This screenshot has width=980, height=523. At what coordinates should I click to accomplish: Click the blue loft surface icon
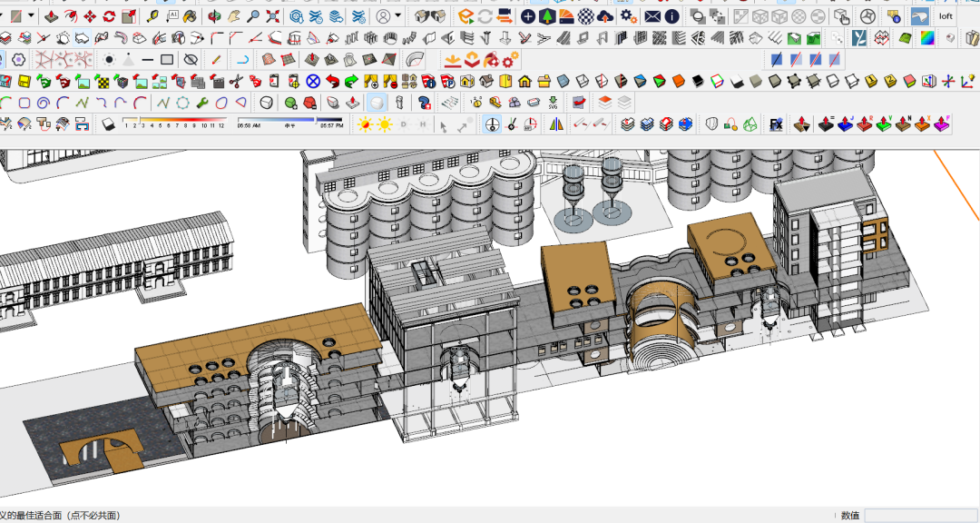coord(919,16)
